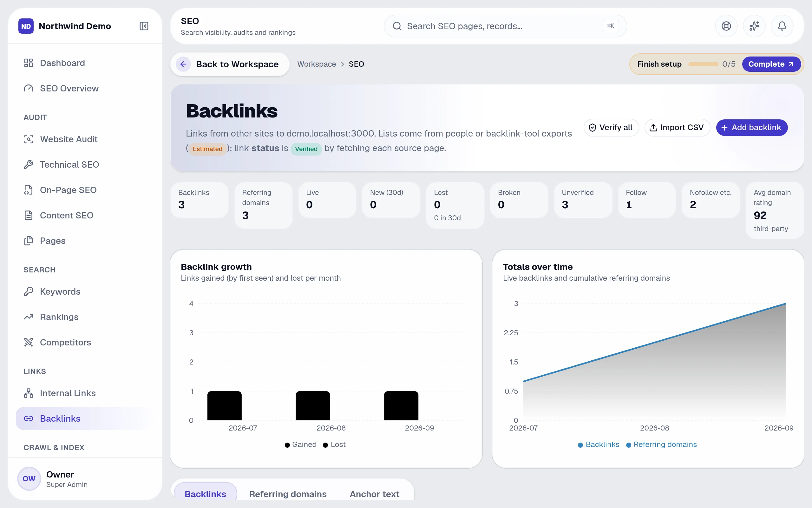Focus the Search SEO pages field
Viewport: 812px width, 508px height.
click(x=505, y=26)
